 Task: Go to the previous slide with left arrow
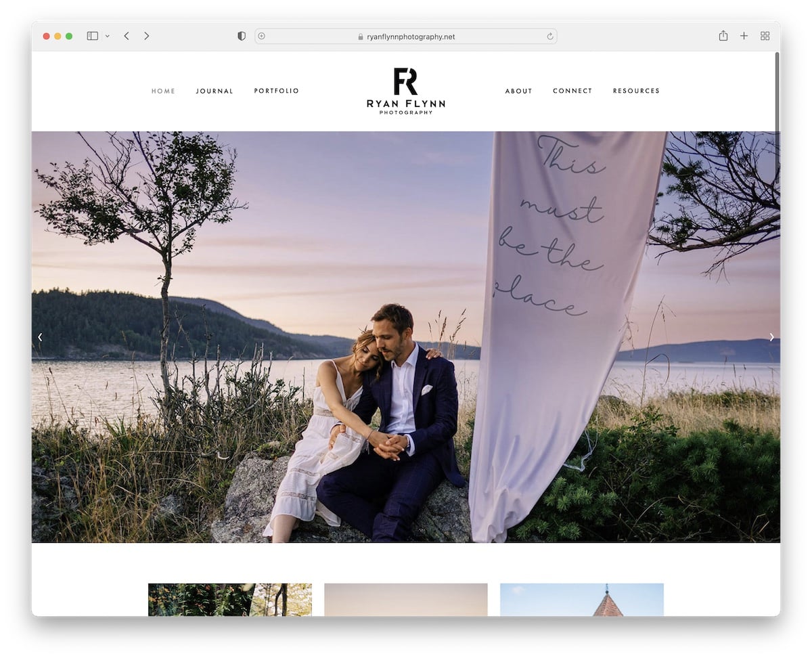click(40, 336)
